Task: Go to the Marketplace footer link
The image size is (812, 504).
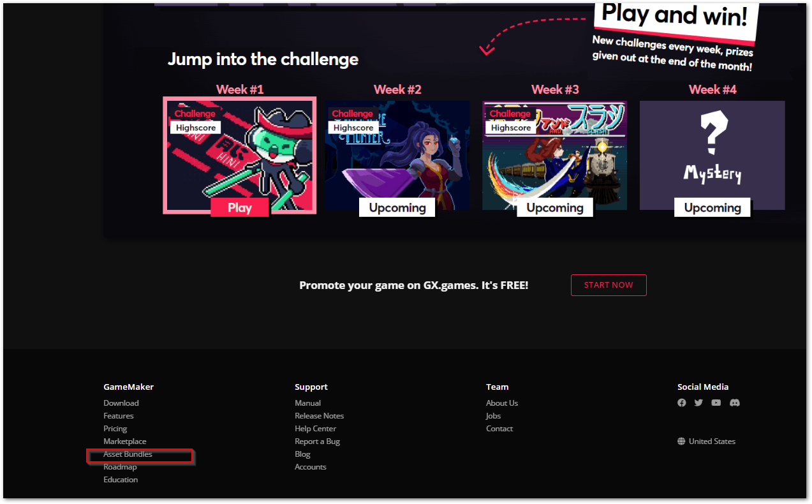Action: pyautogui.click(x=125, y=441)
